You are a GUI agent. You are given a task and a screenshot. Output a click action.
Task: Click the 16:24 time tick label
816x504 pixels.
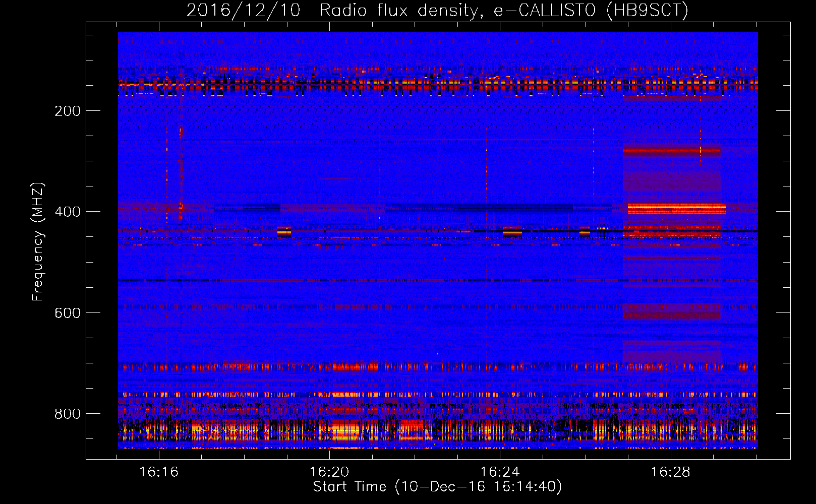coord(500,472)
